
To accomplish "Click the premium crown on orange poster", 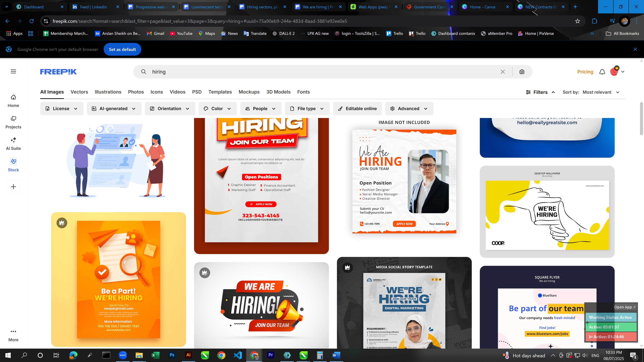I will (x=62, y=223).
